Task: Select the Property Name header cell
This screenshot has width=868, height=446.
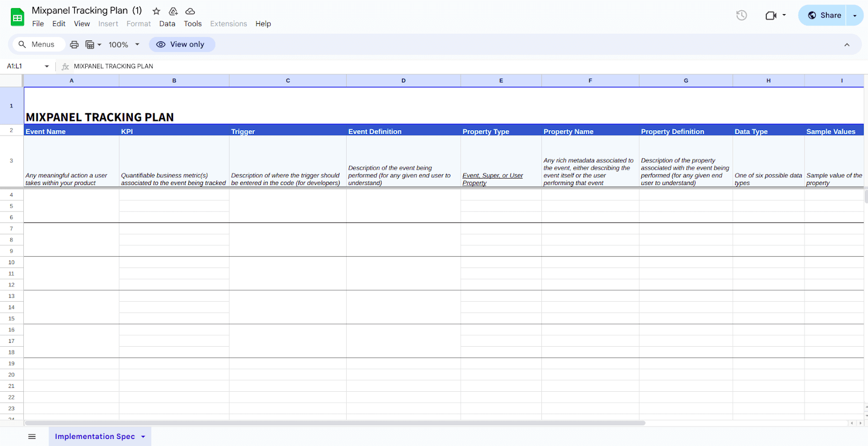Action: pyautogui.click(x=590, y=130)
